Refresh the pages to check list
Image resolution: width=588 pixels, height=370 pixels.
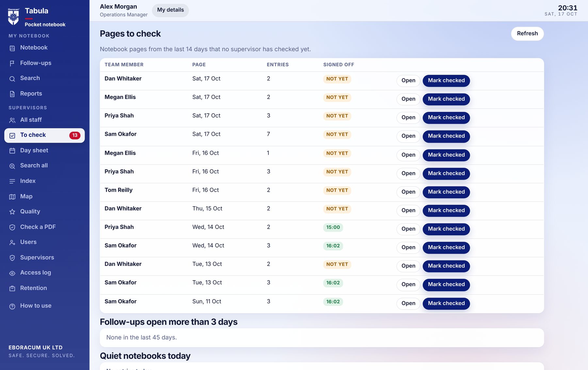(x=527, y=34)
